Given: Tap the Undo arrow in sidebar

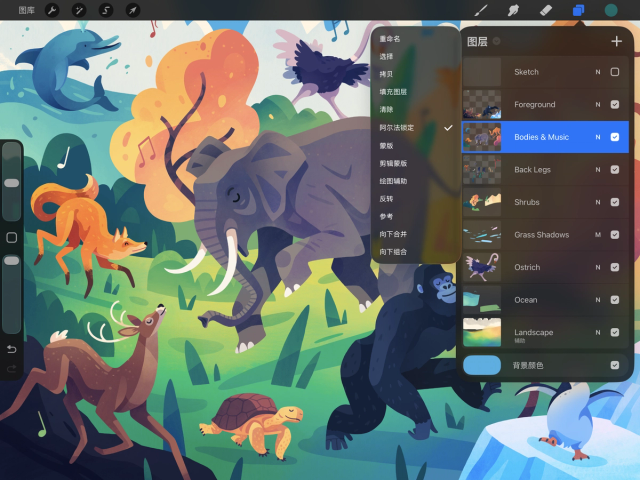Looking at the screenshot, I should (11, 349).
